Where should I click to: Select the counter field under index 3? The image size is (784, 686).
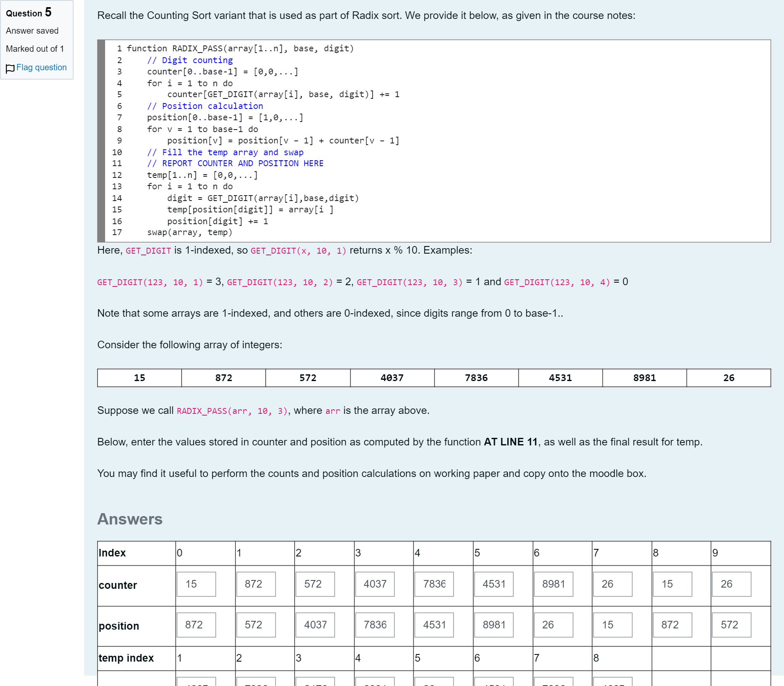click(x=375, y=584)
